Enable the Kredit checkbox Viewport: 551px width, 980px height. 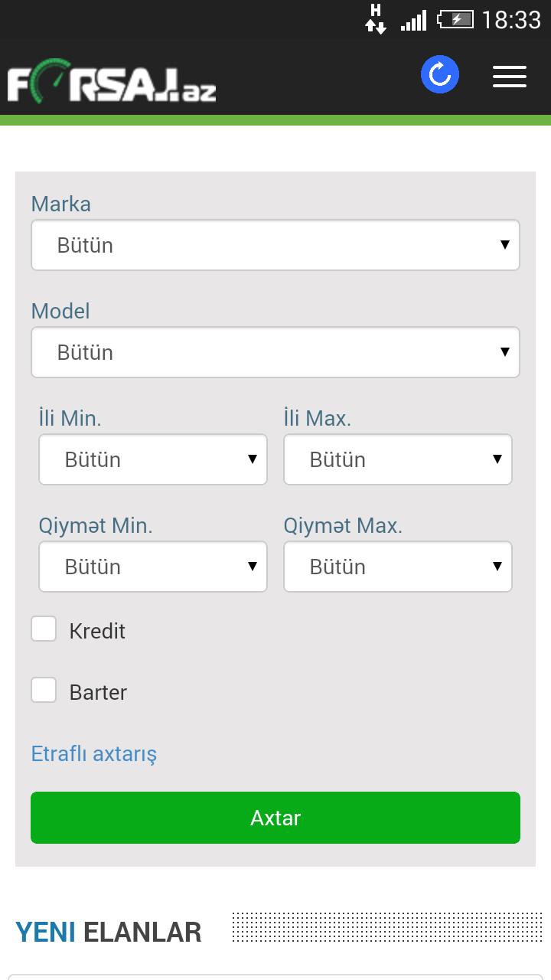coord(44,629)
